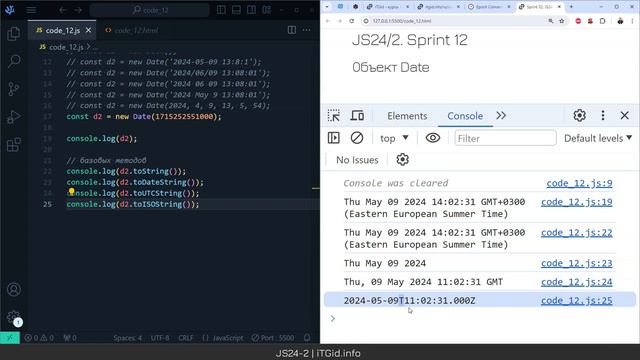Screen dimensions: 640x360
Task: Open the Search view in activity bar
Action: [14, 61]
